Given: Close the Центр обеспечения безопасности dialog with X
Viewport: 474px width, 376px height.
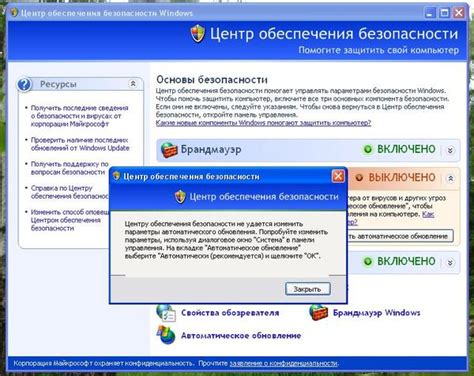Looking at the screenshot, I should (x=338, y=176).
